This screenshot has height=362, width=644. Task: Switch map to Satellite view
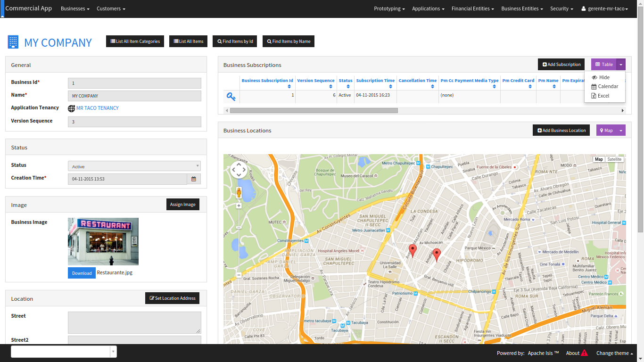coord(614,159)
